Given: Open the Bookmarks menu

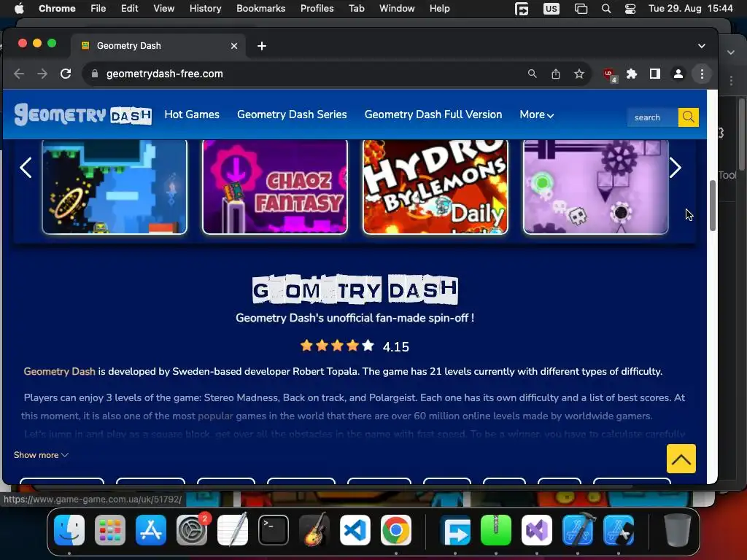Looking at the screenshot, I should click(x=260, y=8).
